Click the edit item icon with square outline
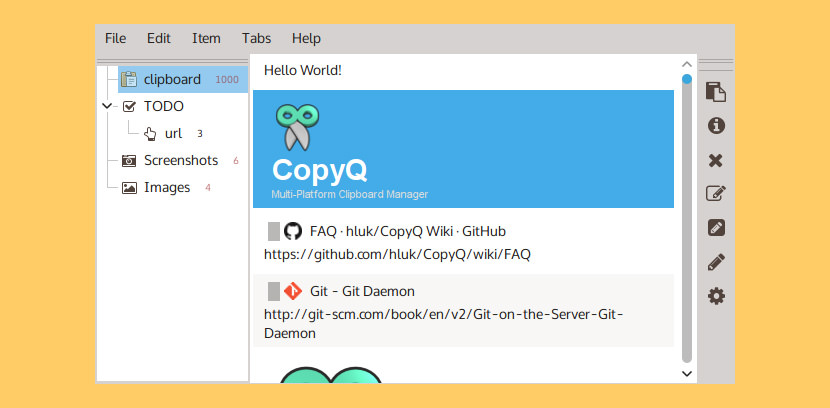Screen dimensions: 830x408 click(x=715, y=194)
